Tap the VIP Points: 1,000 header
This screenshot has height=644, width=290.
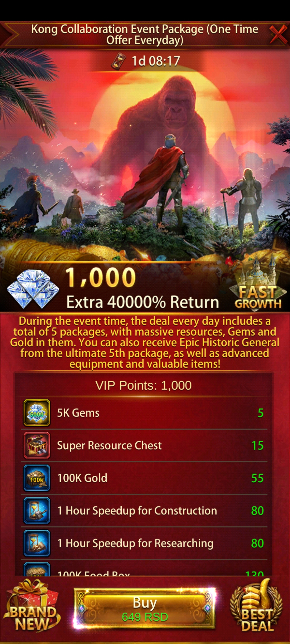[x=144, y=385]
